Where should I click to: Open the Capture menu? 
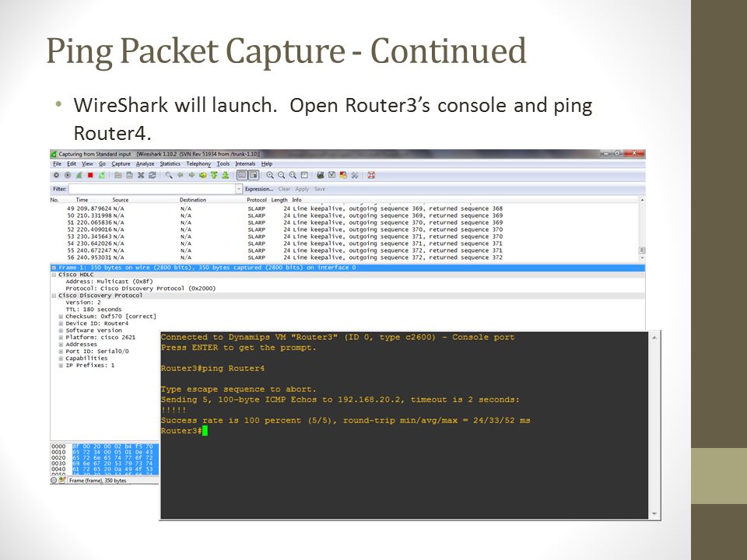coord(121,164)
